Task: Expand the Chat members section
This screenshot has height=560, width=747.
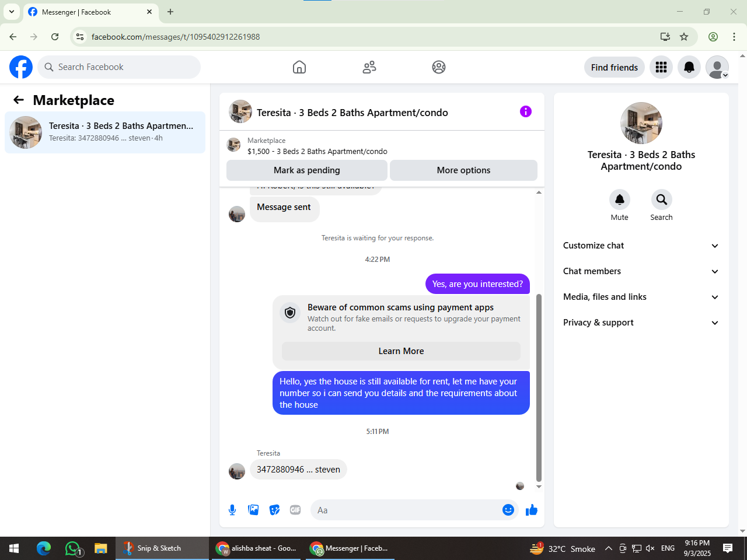Action: point(641,271)
